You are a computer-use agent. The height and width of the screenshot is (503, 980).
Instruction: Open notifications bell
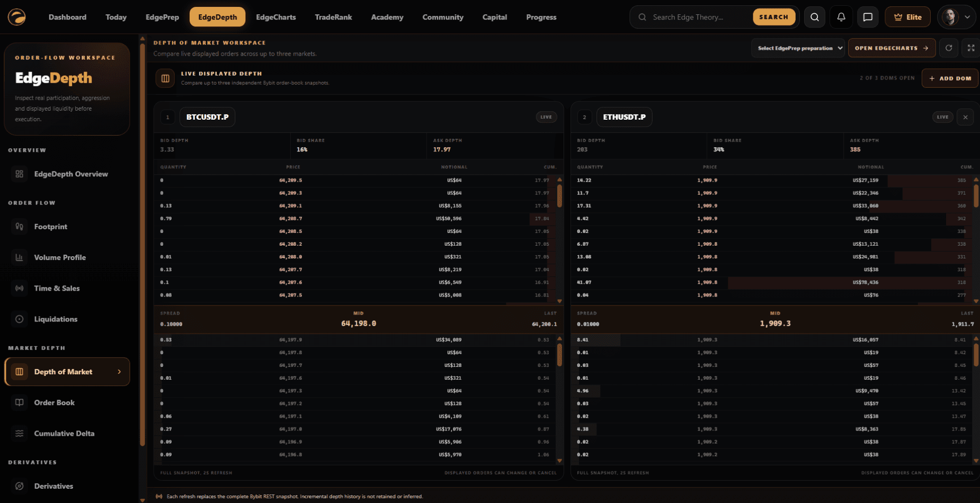coord(841,17)
